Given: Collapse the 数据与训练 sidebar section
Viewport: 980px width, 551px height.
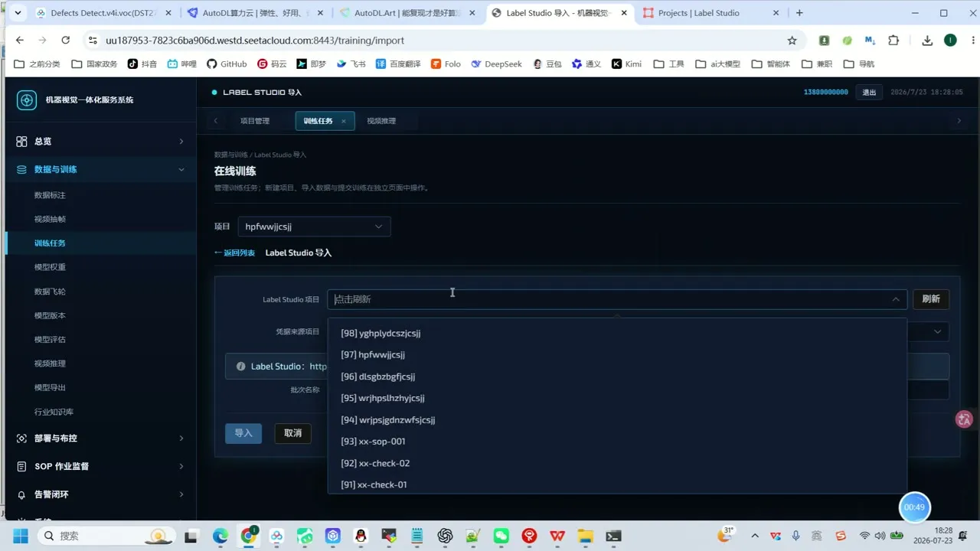Looking at the screenshot, I should point(181,170).
